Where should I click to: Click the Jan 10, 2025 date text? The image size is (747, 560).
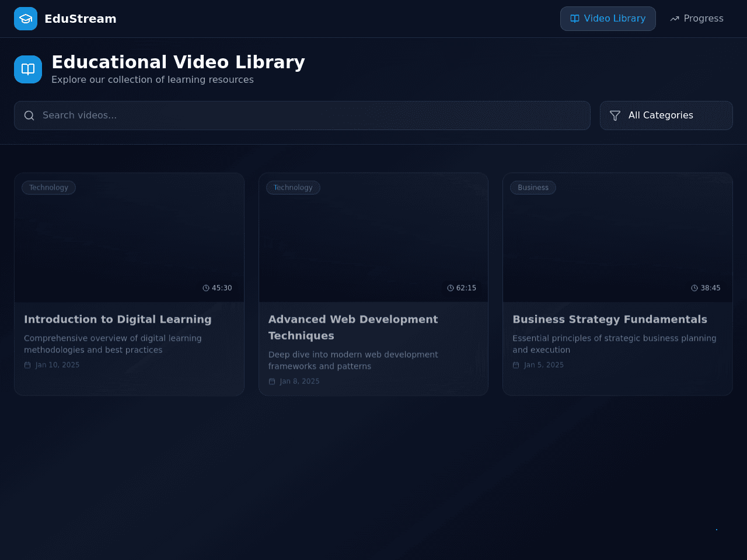(x=57, y=365)
